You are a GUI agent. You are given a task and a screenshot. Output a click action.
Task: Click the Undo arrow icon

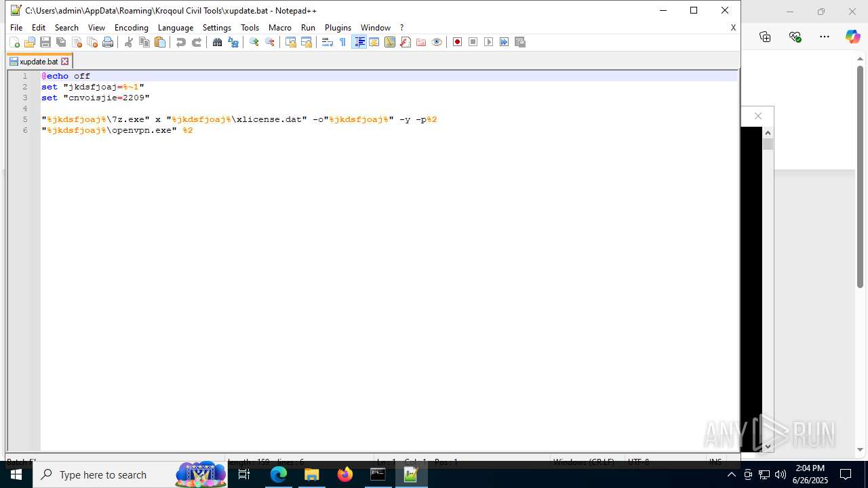tap(181, 42)
